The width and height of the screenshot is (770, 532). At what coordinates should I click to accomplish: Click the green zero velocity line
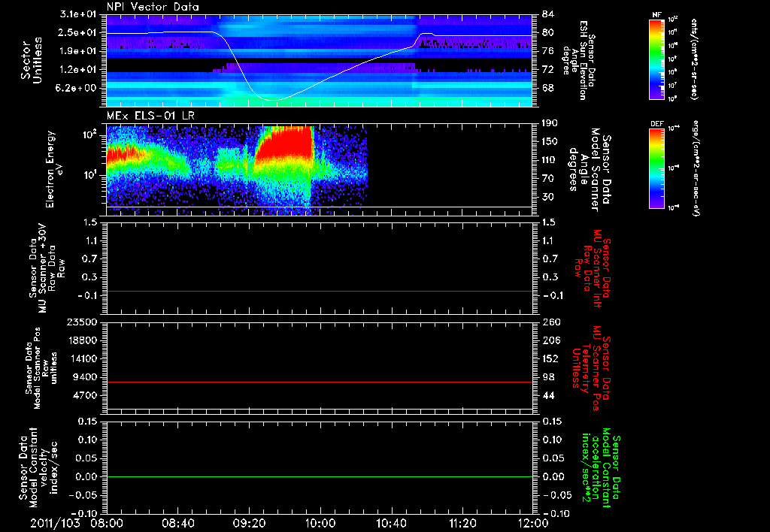[x=320, y=476]
